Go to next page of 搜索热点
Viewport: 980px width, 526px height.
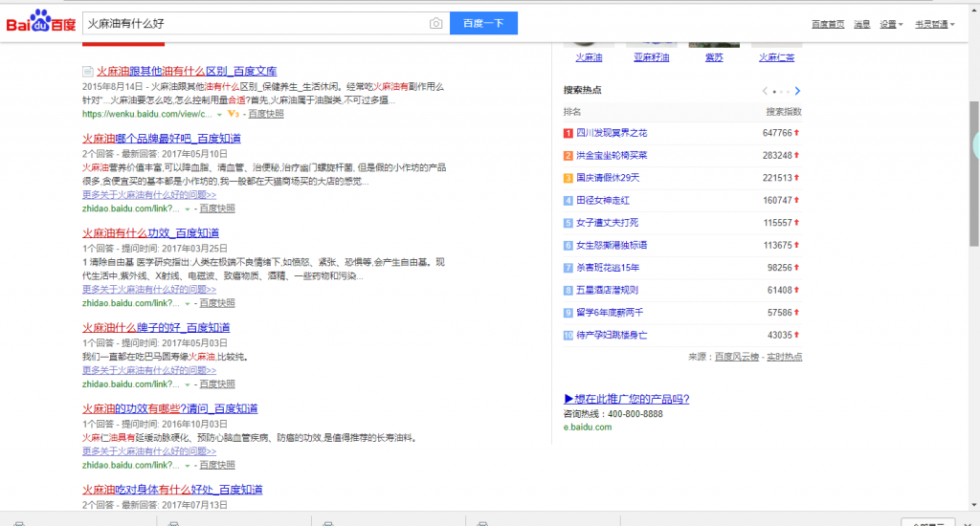797,91
